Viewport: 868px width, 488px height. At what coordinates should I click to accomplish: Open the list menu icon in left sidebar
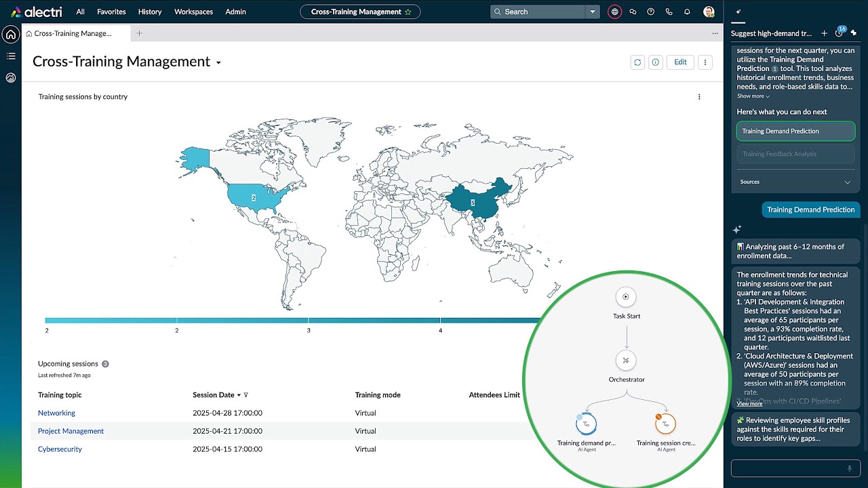tap(11, 56)
